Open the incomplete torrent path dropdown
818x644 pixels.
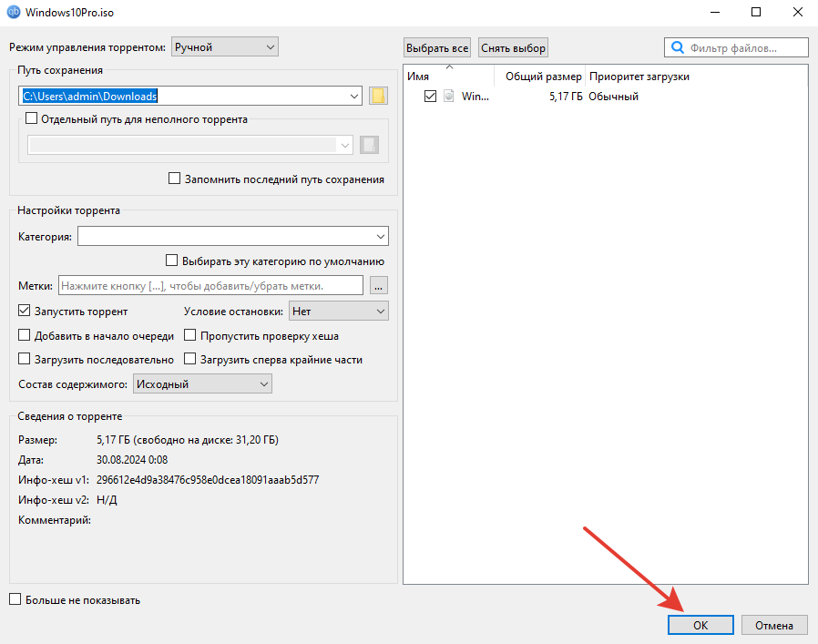190,145
